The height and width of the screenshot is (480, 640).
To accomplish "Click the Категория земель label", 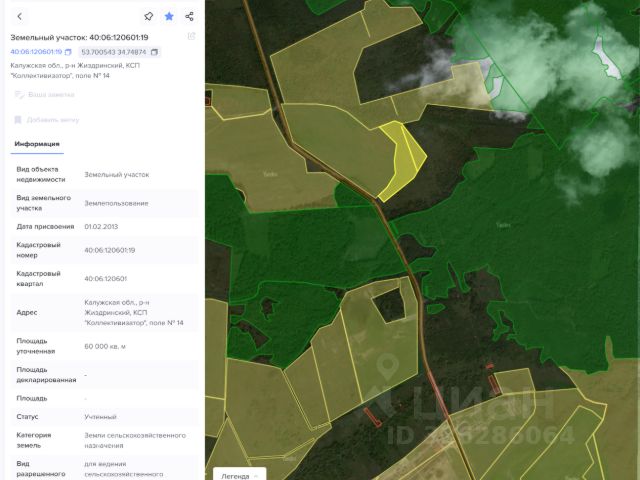I will [34, 440].
